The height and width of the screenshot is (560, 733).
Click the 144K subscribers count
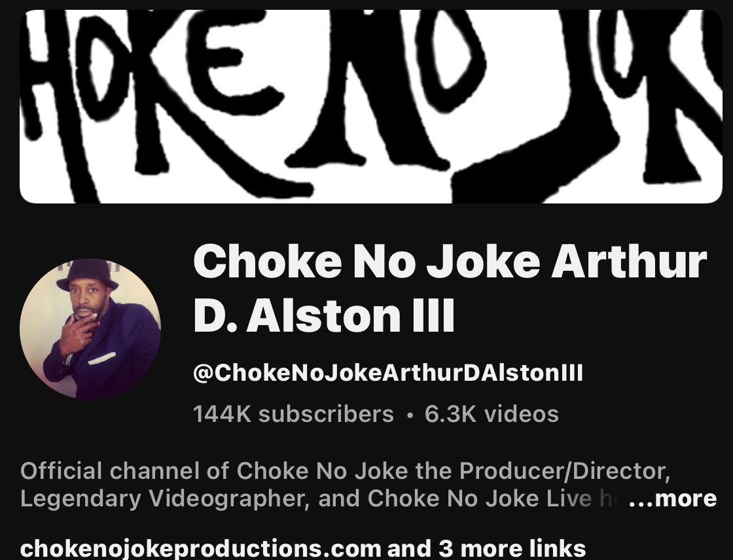tap(294, 414)
